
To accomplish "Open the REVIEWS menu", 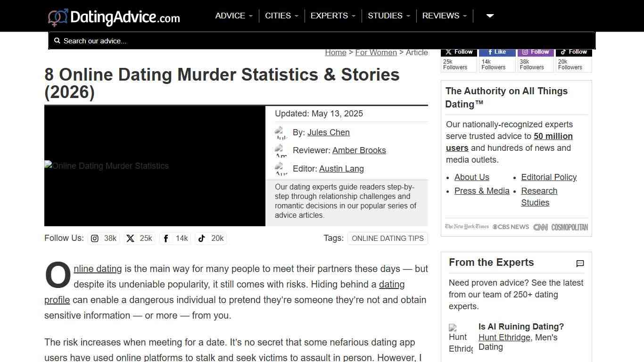I will pyautogui.click(x=444, y=16).
